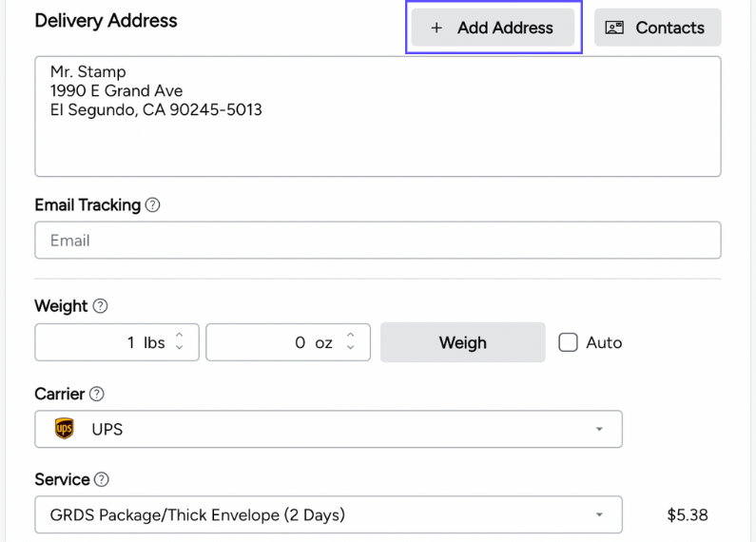Click the UPS shield logo
756x542 pixels.
point(65,430)
